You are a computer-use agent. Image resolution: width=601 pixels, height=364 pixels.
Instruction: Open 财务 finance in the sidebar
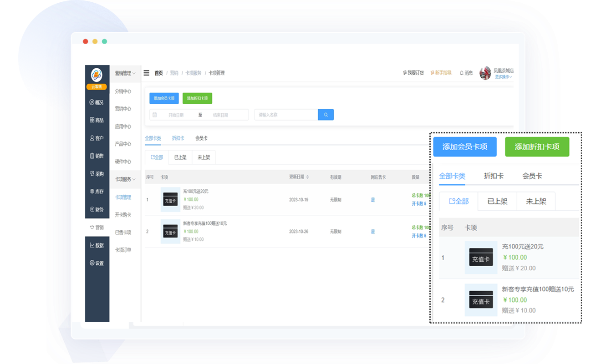97,209
